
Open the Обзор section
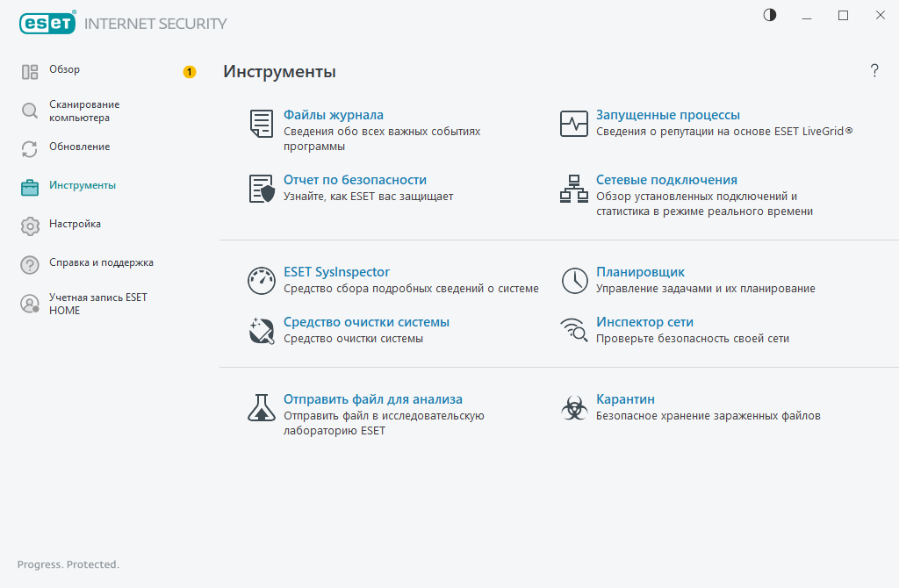[64, 69]
